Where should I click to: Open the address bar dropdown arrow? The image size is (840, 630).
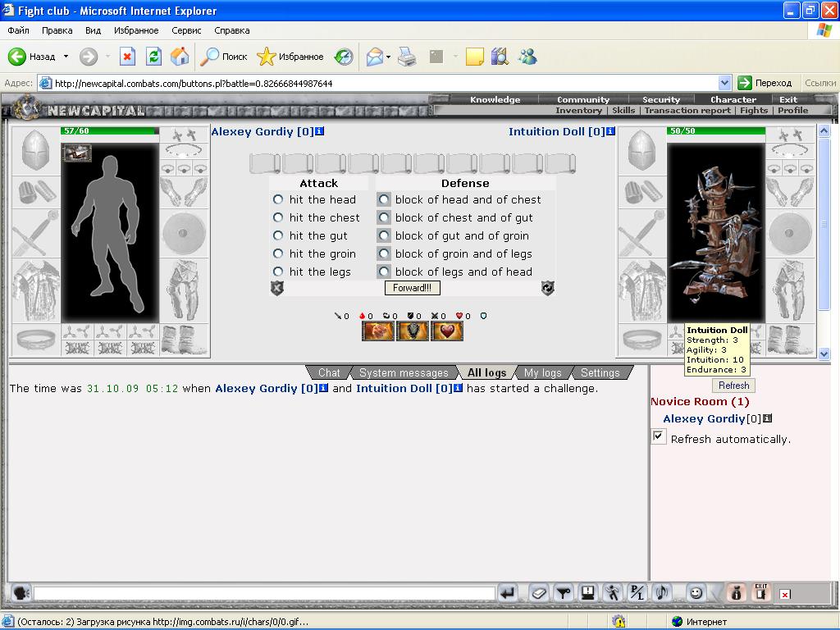724,83
